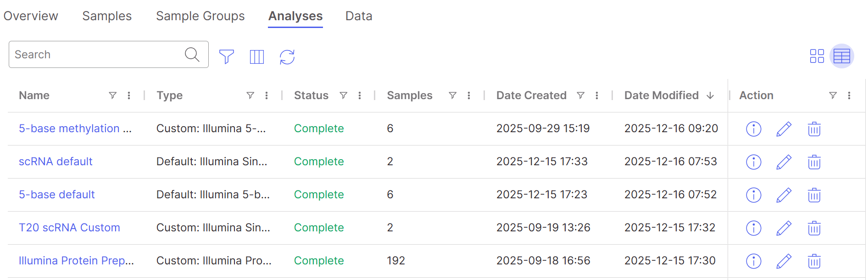Switch to the Samples tab

tap(107, 16)
